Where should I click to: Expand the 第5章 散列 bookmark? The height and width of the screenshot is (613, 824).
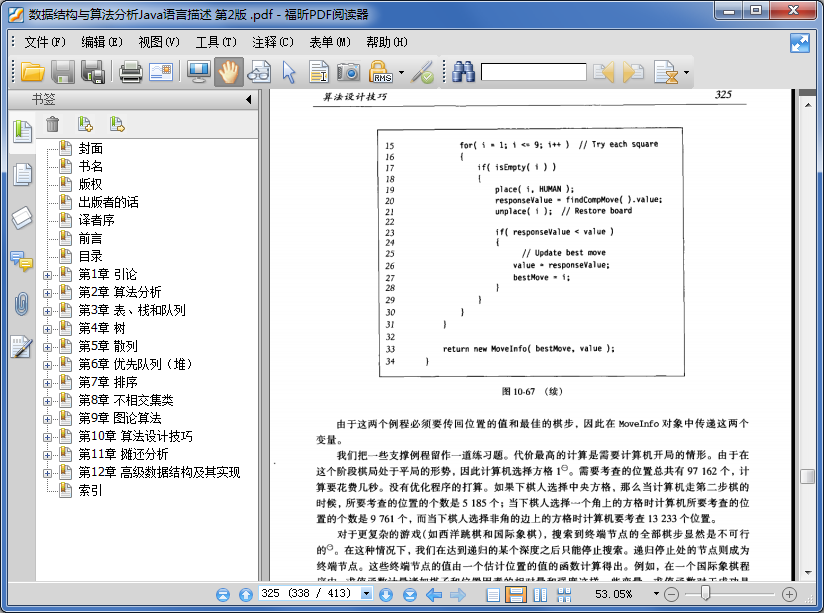click(x=47, y=347)
